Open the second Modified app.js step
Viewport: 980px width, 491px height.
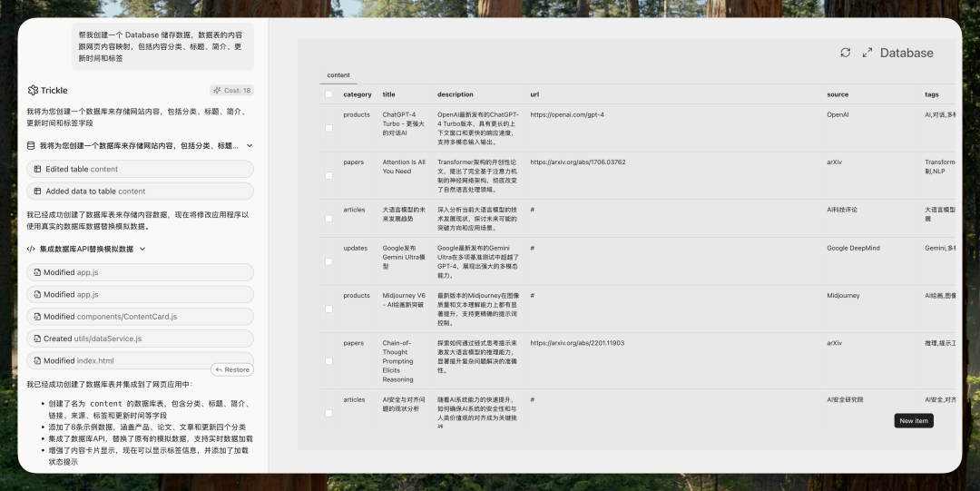(140, 294)
